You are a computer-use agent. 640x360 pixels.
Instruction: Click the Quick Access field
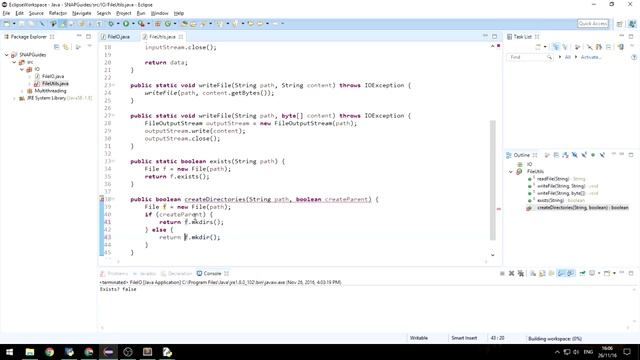(x=593, y=24)
